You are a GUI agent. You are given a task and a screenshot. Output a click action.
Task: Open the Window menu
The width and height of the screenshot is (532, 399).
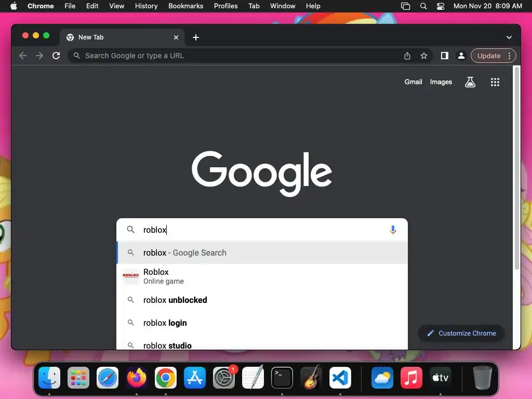click(x=283, y=6)
